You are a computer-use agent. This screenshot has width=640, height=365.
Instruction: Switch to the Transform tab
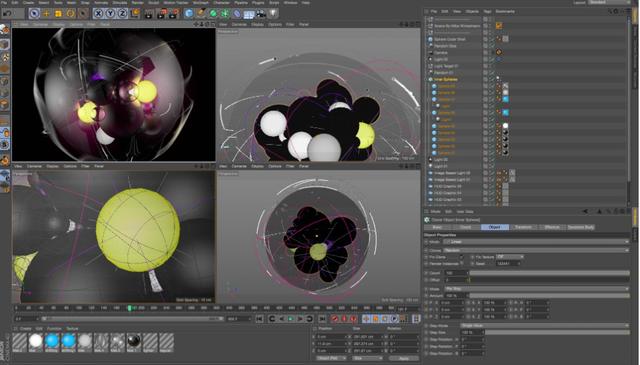point(523,227)
